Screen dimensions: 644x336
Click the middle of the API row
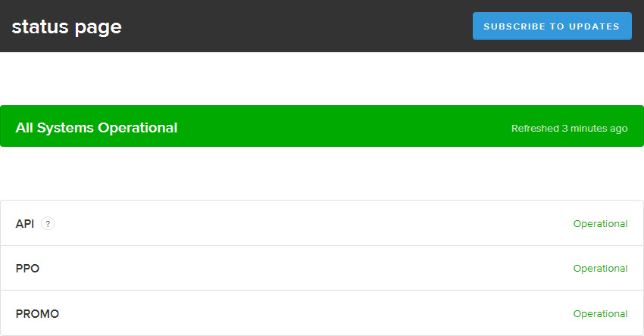tap(322, 224)
